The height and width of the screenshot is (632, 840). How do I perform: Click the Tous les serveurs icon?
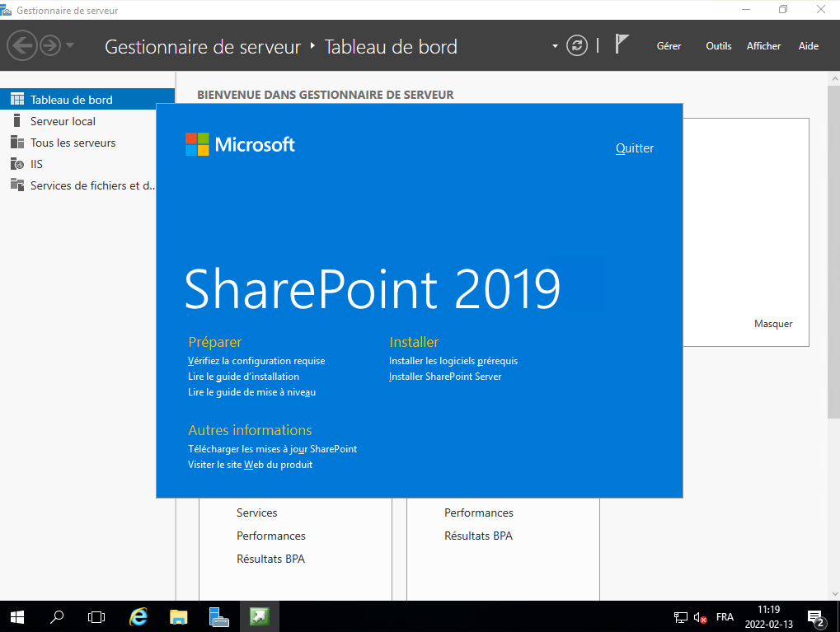click(x=17, y=142)
